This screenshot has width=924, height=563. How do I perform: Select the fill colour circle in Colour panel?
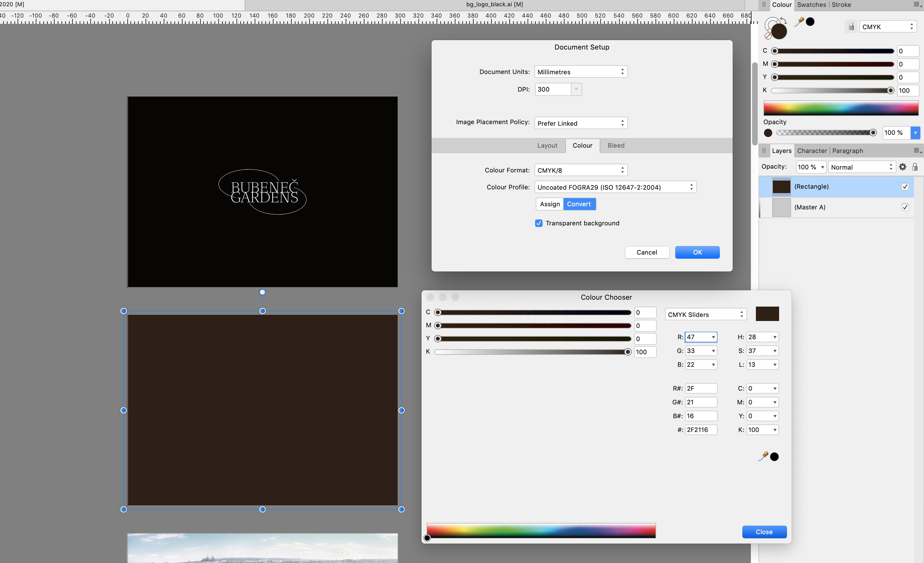point(779,32)
